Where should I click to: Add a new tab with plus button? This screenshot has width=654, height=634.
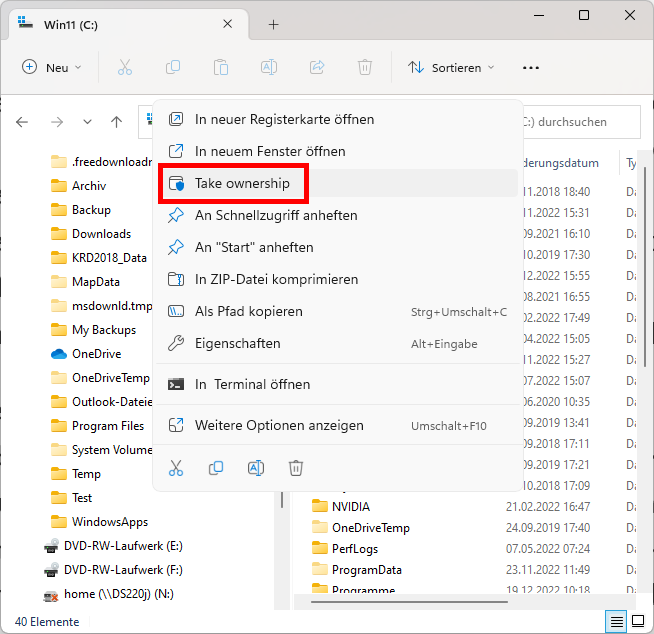point(273,24)
